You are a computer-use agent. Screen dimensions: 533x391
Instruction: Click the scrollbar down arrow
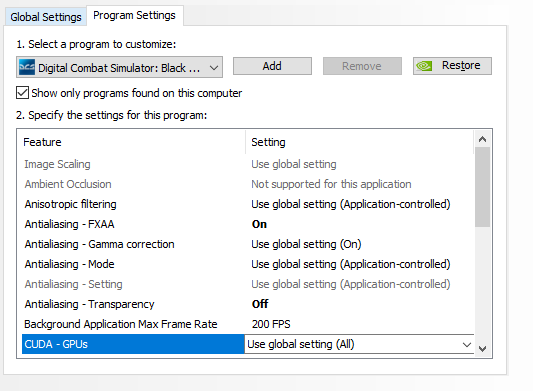pyautogui.click(x=482, y=348)
